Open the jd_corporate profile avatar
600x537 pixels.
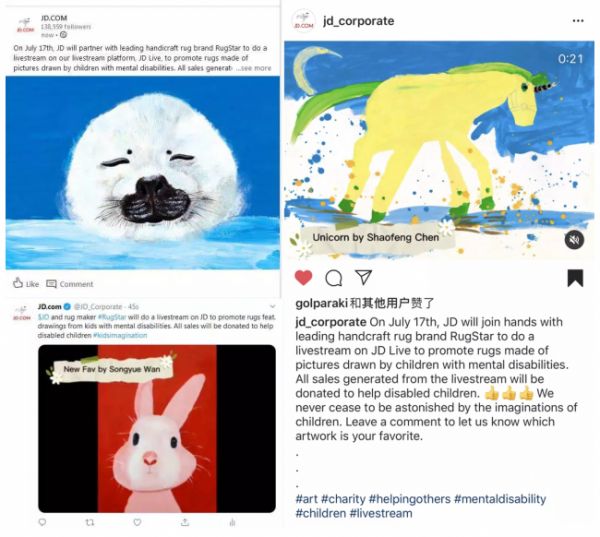tap(303, 21)
